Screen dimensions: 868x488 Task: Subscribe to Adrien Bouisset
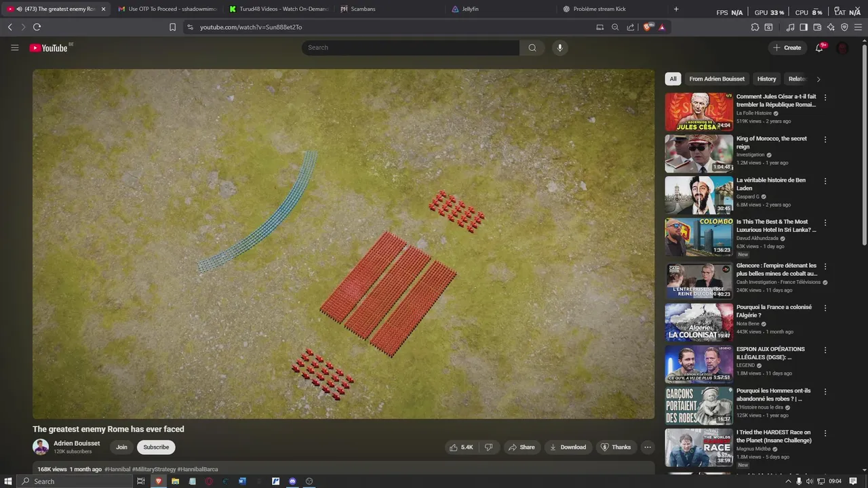156,447
